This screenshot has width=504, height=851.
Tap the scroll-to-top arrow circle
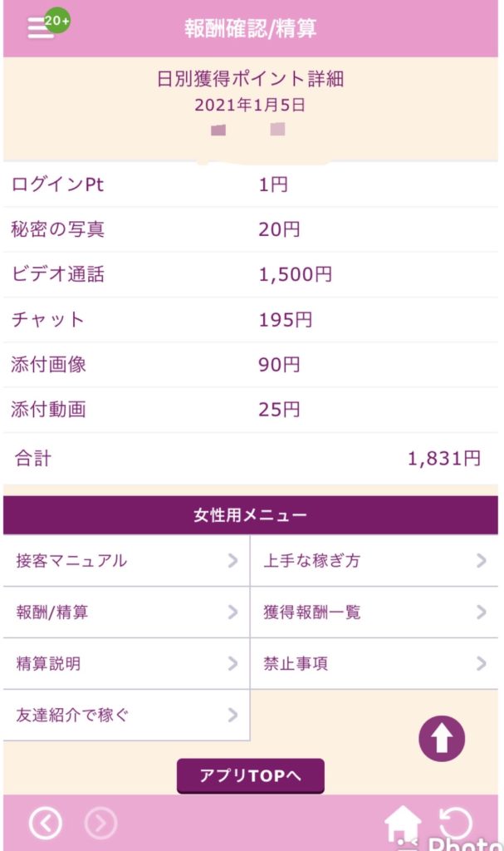pos(442,739)
